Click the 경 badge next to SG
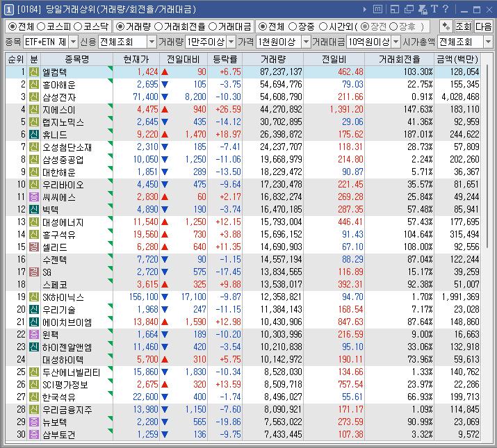 [x=34, y=272]
